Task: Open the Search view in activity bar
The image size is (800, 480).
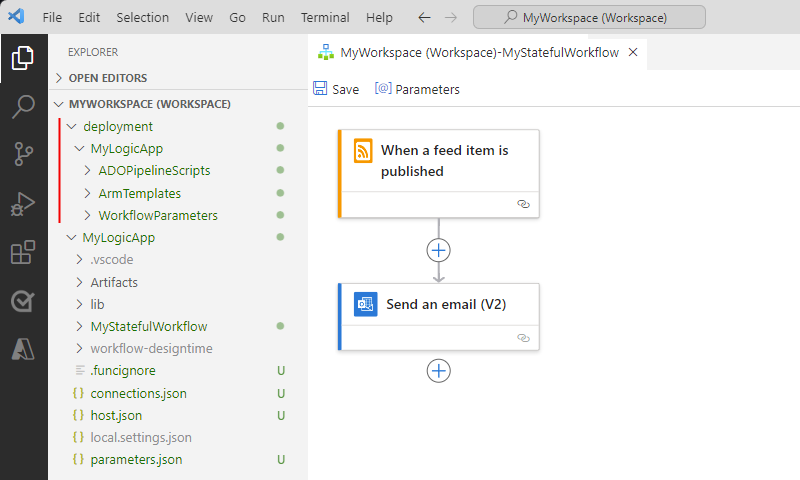Action: pos(23,107)
